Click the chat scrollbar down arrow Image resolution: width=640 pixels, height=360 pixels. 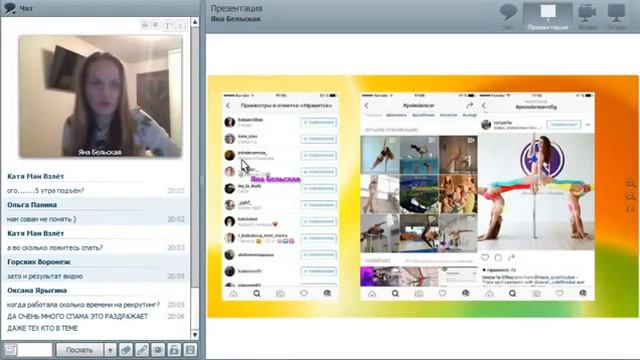(195, 335)
